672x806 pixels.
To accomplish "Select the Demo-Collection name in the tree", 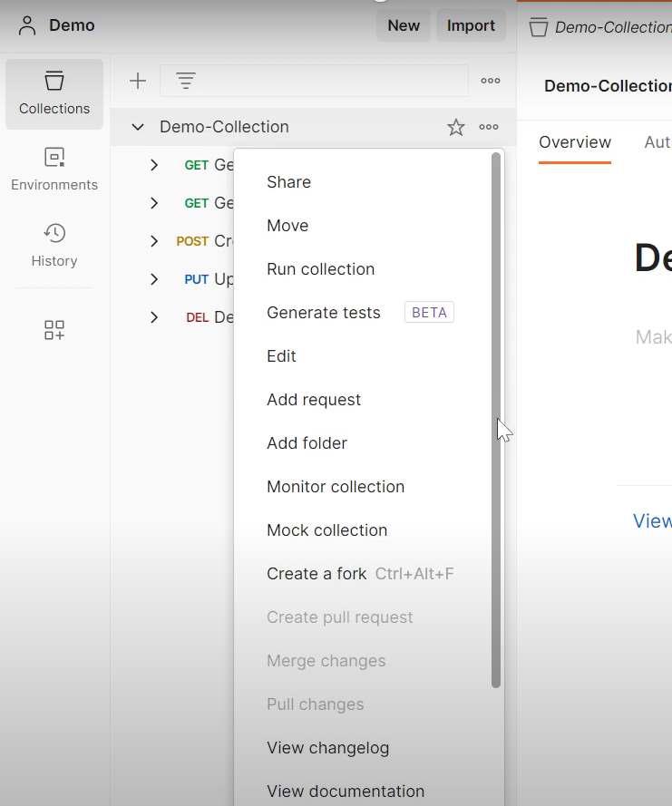I will point(224,127).
